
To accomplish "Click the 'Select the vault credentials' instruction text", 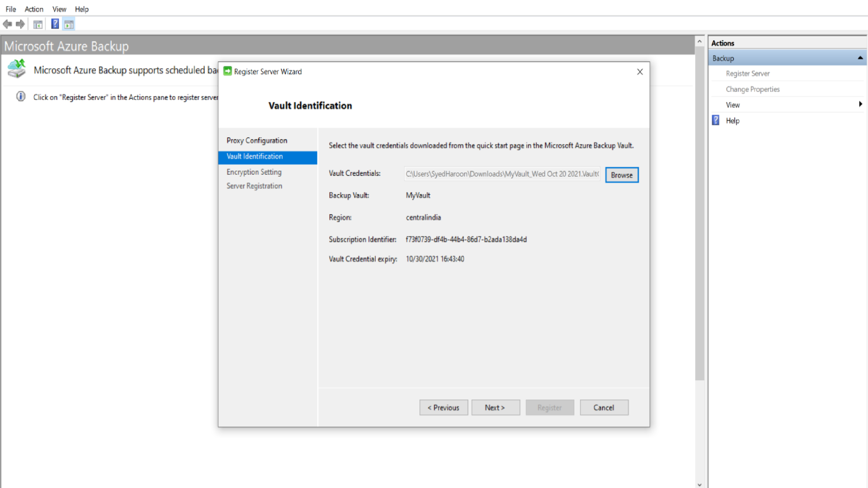I will click(x=481, y=145).
